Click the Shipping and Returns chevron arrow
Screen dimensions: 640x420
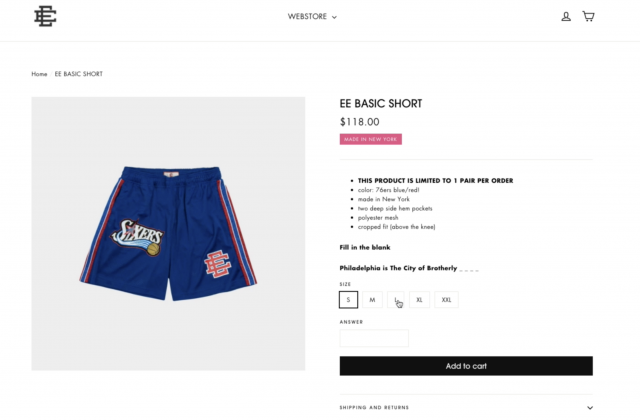589,407
